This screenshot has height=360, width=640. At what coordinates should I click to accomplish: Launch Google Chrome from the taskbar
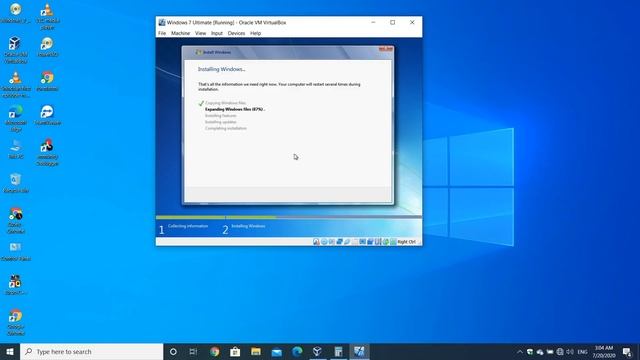point(215,351)
